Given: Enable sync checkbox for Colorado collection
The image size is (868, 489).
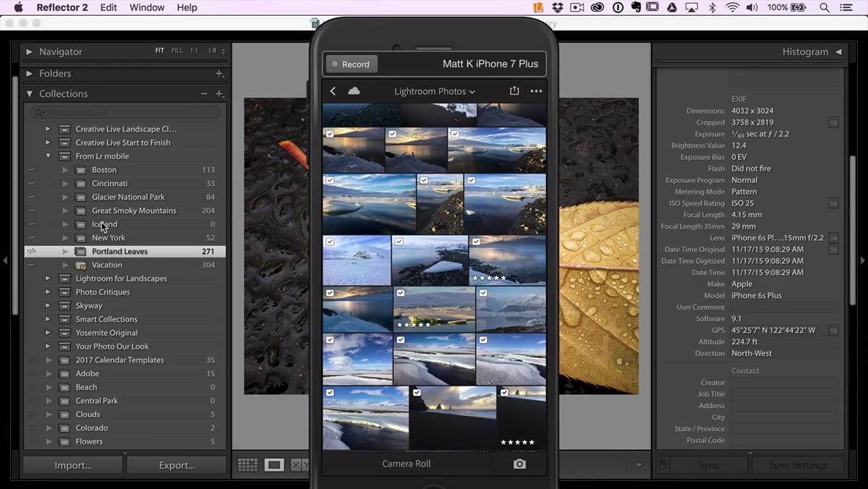Looking at the screenshot, I should [x=31, y=428].
